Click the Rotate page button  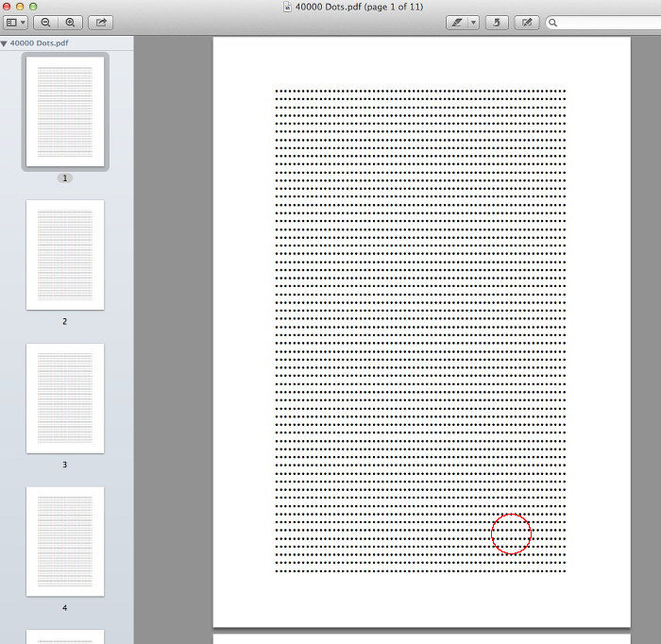pyautogui.click(x=497, y=23)
